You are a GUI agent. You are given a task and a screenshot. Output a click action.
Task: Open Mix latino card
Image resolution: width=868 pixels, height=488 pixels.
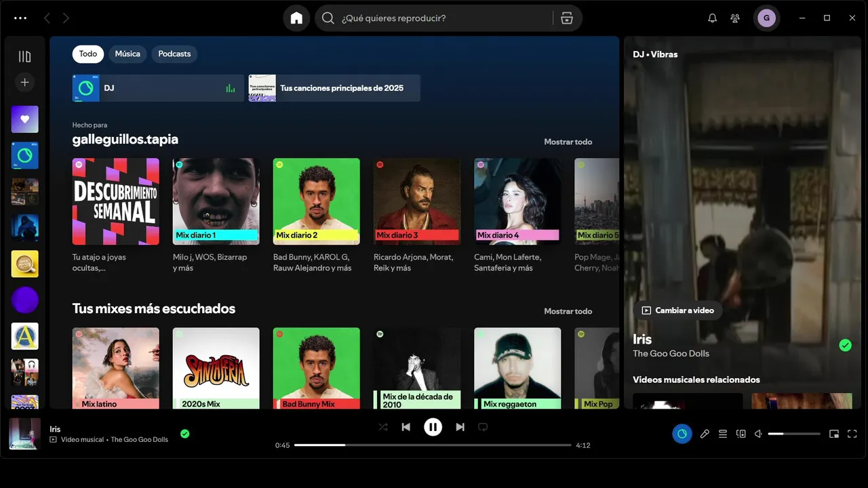click(x=116, y=368)
